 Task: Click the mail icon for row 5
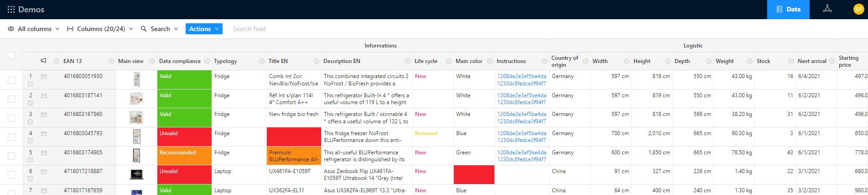(x=44, y=153)
